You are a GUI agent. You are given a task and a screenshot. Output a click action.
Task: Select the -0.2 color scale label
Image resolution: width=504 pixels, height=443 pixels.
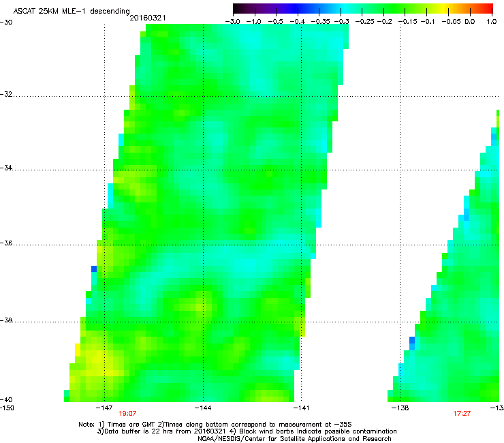click(x=385, y=22)
